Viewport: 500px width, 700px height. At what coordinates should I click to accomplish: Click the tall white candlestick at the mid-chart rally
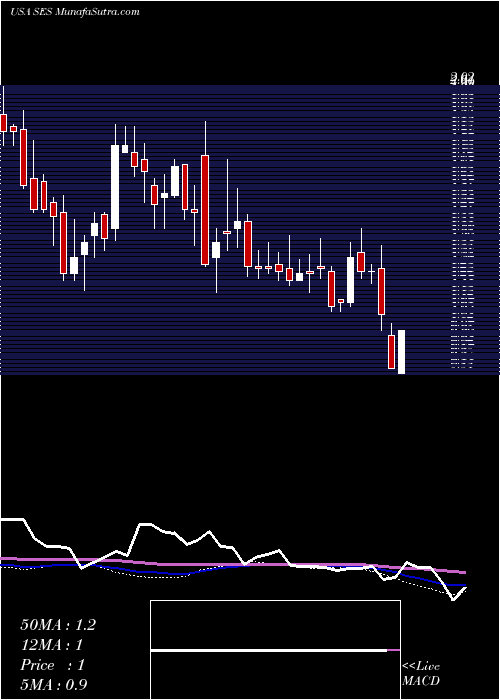[x=115, y=187]
